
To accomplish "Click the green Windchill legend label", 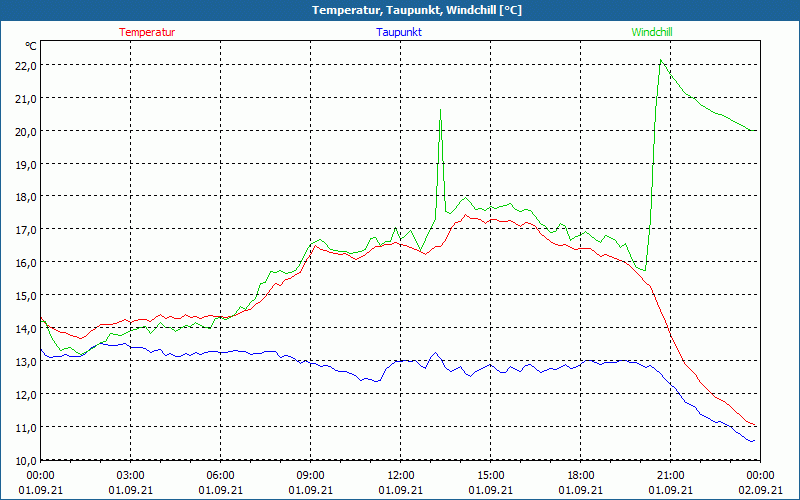I will (652, 32).
